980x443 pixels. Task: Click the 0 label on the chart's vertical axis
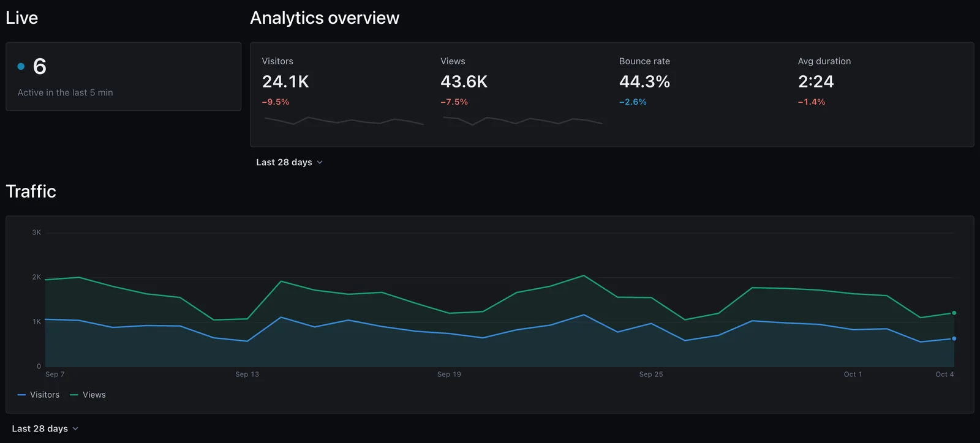(39, 367)
